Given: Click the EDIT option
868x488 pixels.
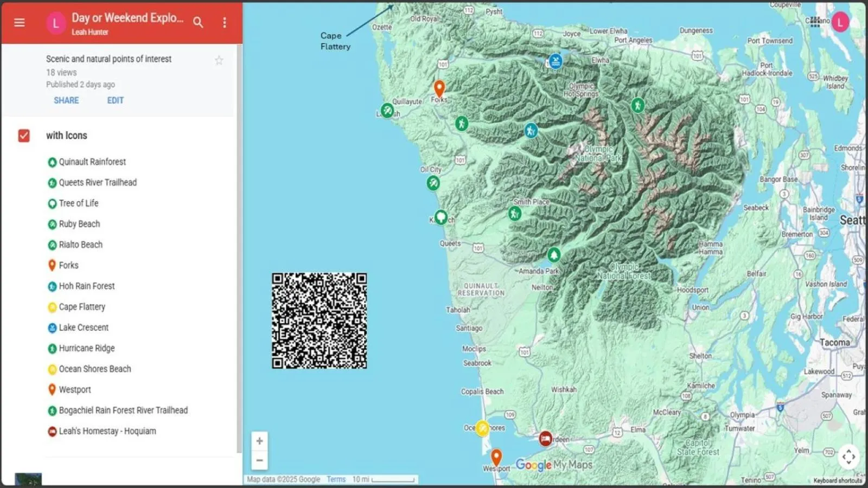Looking at the screenshot, I should (x=115, y=100).
